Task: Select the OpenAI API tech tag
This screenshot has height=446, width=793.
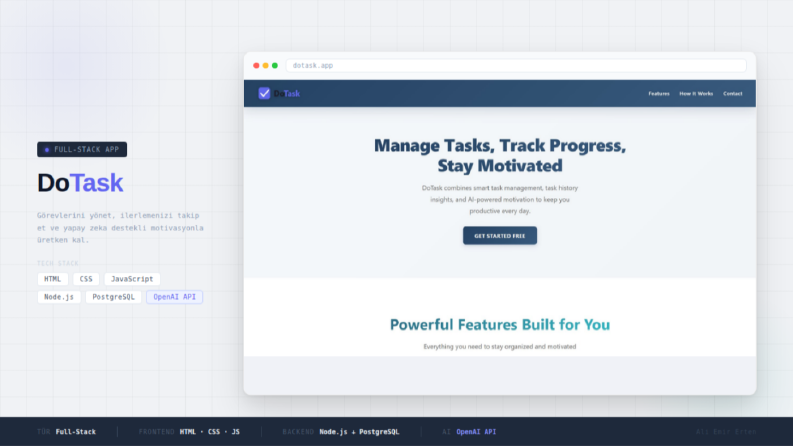Action: pos(174,297)
